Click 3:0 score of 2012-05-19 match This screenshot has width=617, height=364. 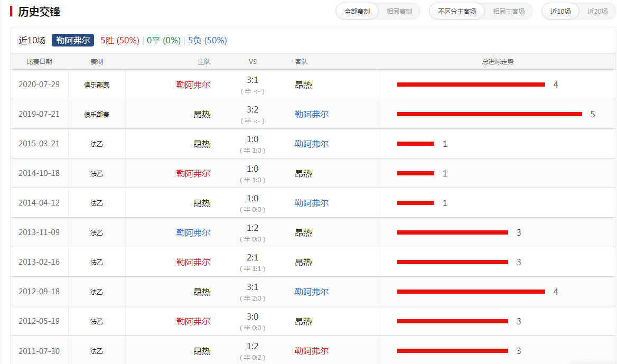coord(253,316)
